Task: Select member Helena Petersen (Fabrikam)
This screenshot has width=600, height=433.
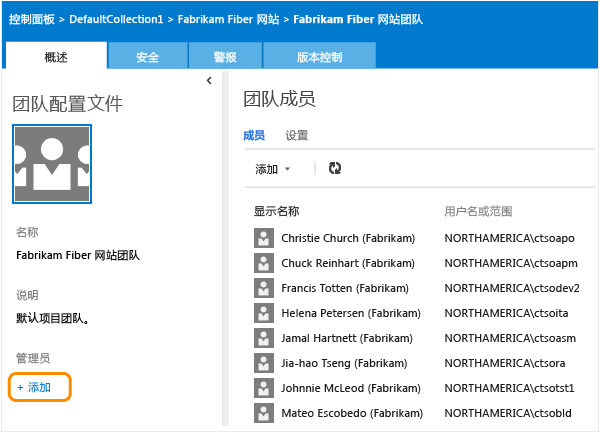Action: tap(351, 313)
